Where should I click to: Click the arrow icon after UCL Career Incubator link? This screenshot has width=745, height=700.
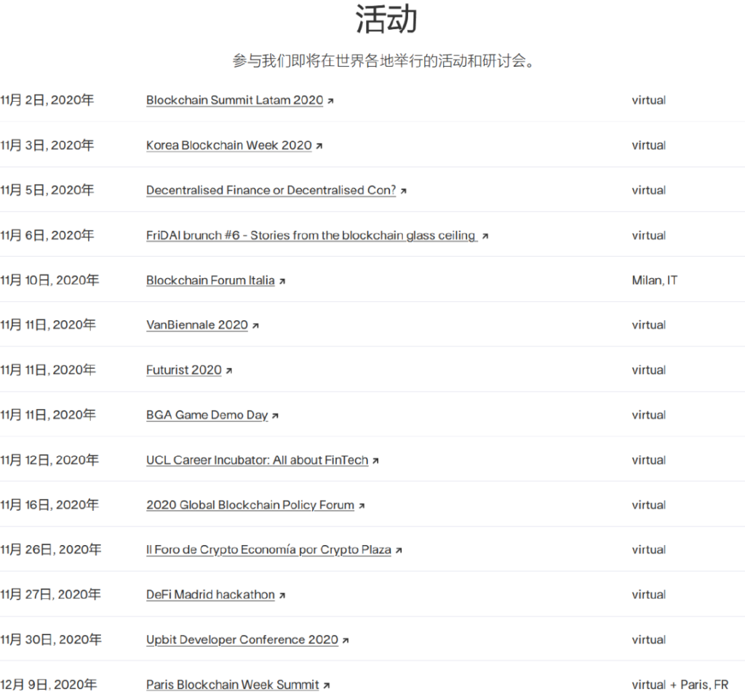pos(376,461)
